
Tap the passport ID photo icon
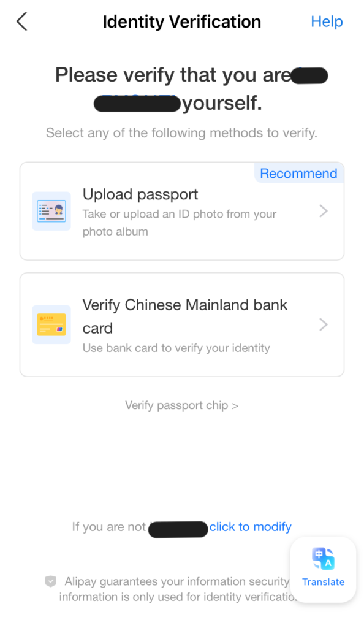pyautogui.click(x=51, y=211)
